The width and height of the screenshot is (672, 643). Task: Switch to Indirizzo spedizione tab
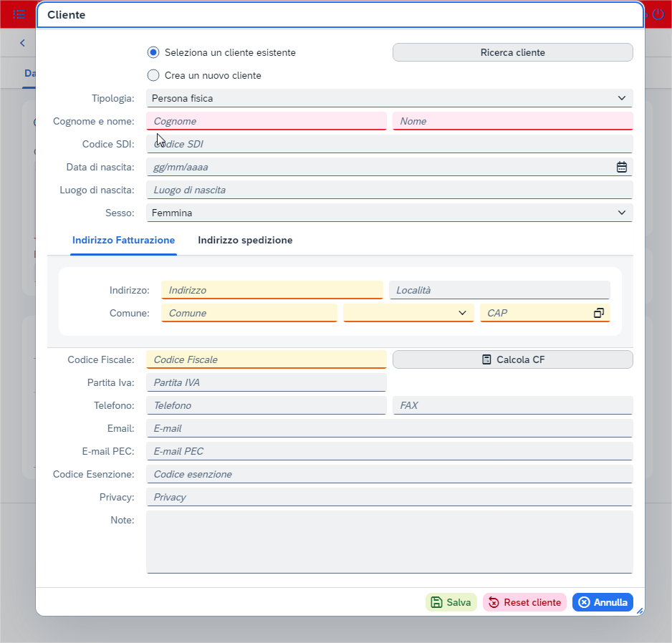(245, 240)
